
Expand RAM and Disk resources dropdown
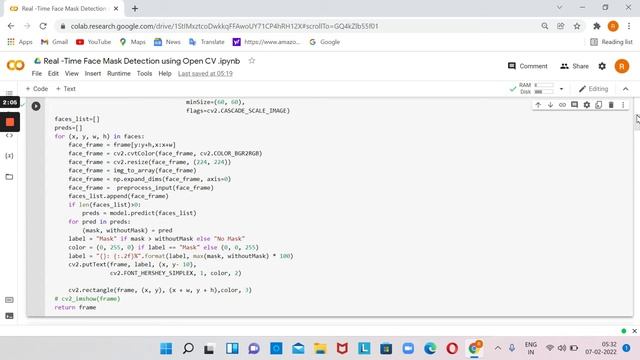tap(561, 89)
